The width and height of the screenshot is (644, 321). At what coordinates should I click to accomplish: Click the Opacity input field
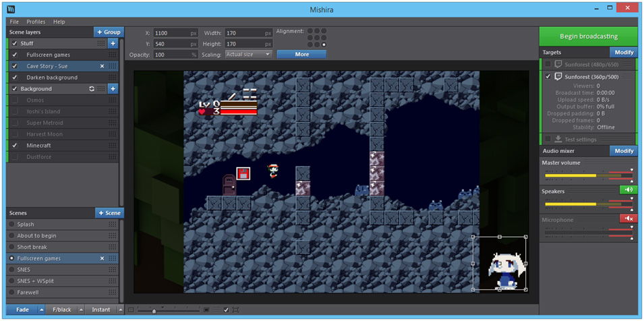(176, 54)
